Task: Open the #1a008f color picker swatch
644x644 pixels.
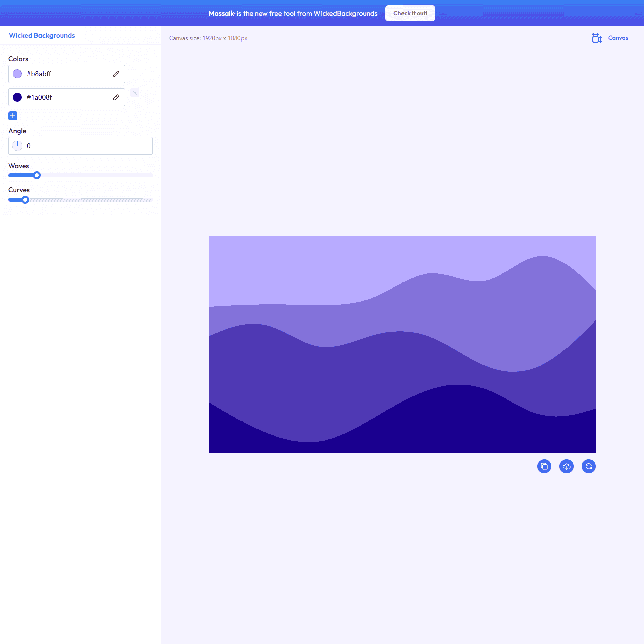Action: tap(17, 97)
